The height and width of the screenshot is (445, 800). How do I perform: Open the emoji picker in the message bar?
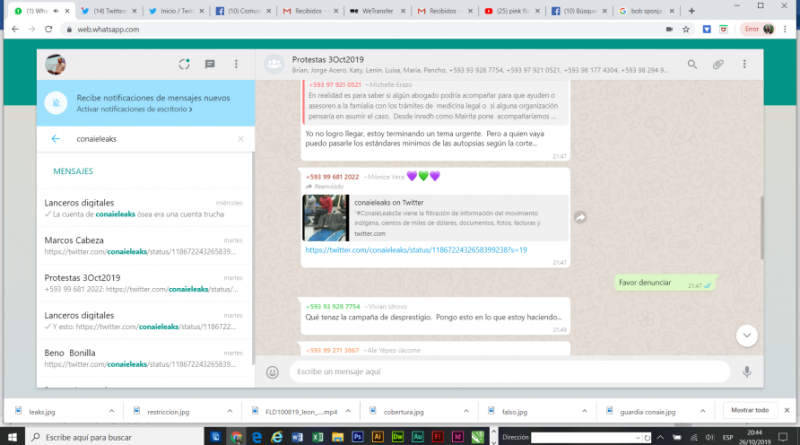click(272, 372)
